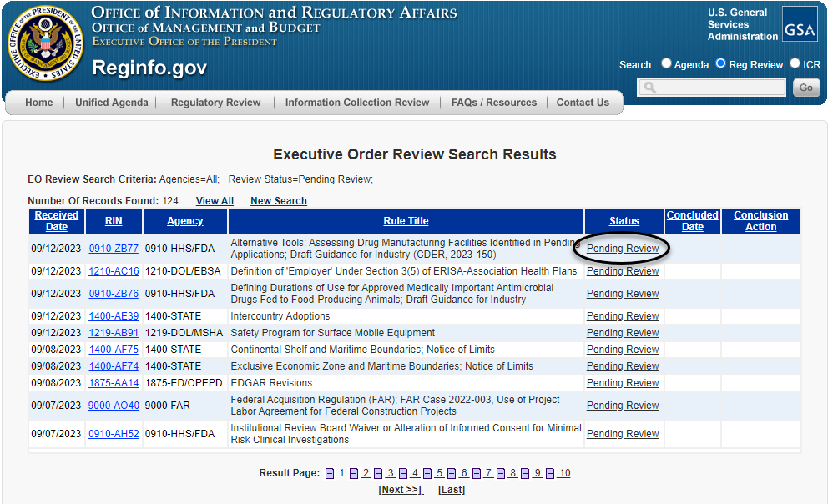Click the page icon for result page 5
Screen dimensions: 828x504
pyautogui.click(x=427, y=473)
